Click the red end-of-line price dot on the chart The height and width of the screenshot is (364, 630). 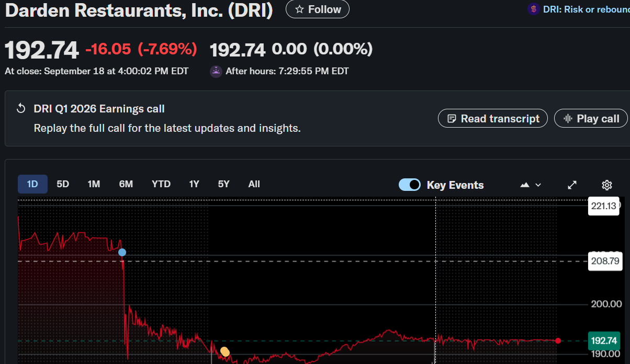click(558, 341)
